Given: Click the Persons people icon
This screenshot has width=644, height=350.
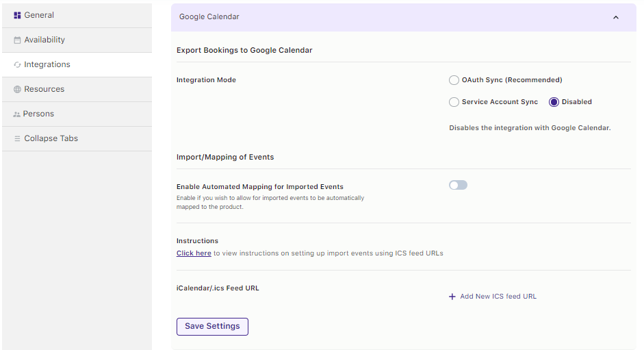Looking at the screenshot, I should [x=17, y=114].
